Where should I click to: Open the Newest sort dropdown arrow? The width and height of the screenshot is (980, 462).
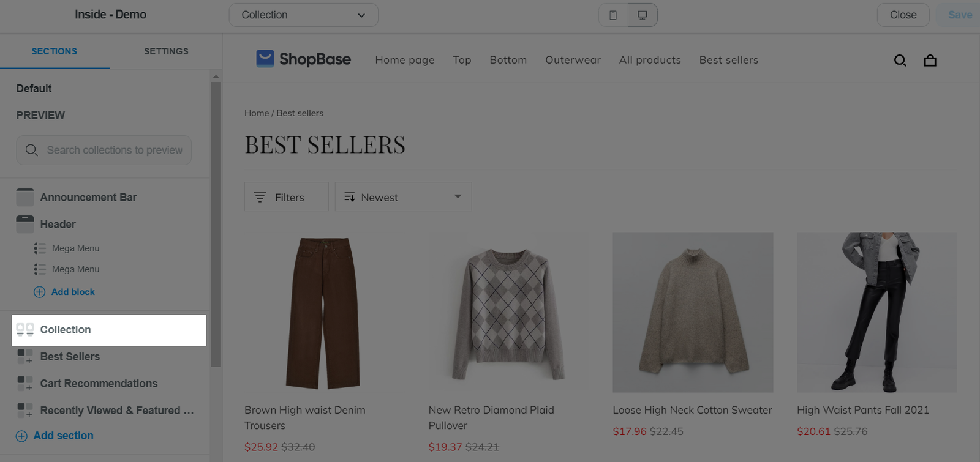[458, 196]
